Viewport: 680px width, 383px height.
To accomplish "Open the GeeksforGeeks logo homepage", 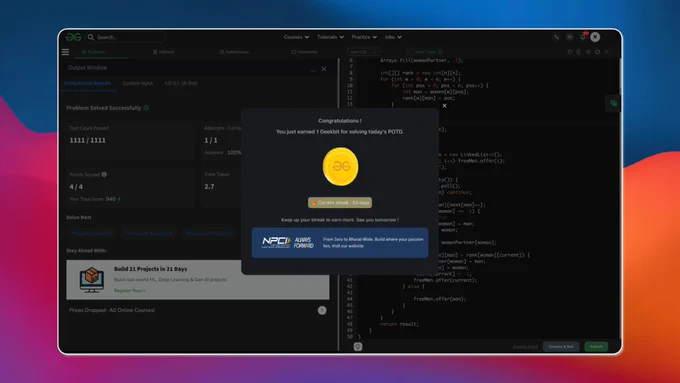I will (x=73, y=37).
